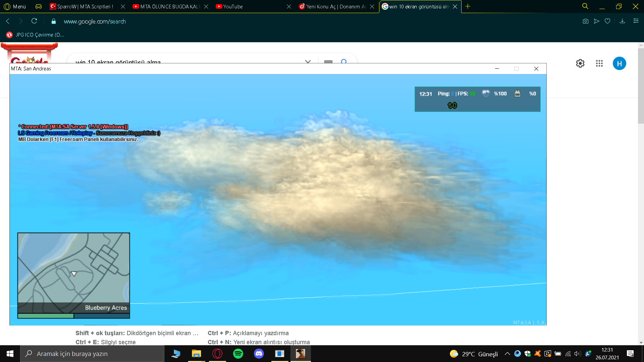Reload the current page

34,21
